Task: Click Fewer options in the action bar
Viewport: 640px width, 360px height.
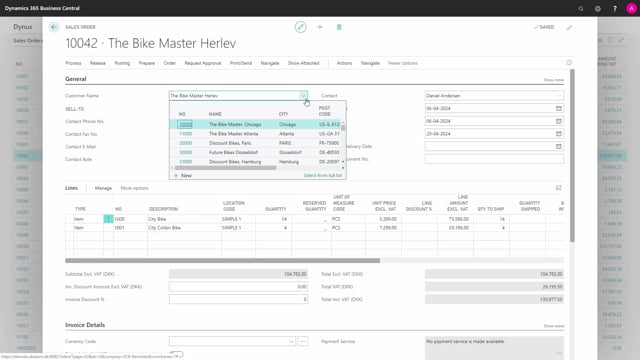Action: [402, 63]
